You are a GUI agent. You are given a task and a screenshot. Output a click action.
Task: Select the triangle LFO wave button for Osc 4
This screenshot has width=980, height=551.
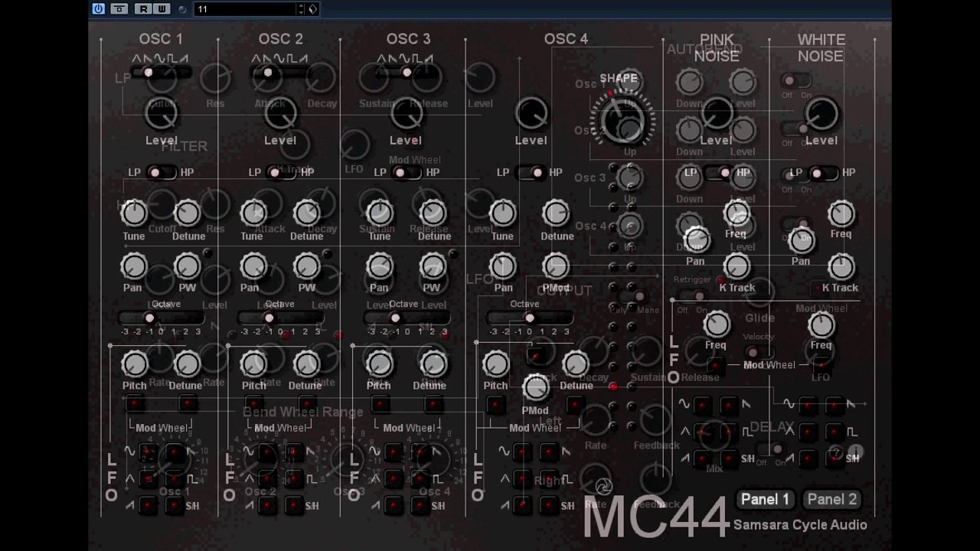(522, 479)
